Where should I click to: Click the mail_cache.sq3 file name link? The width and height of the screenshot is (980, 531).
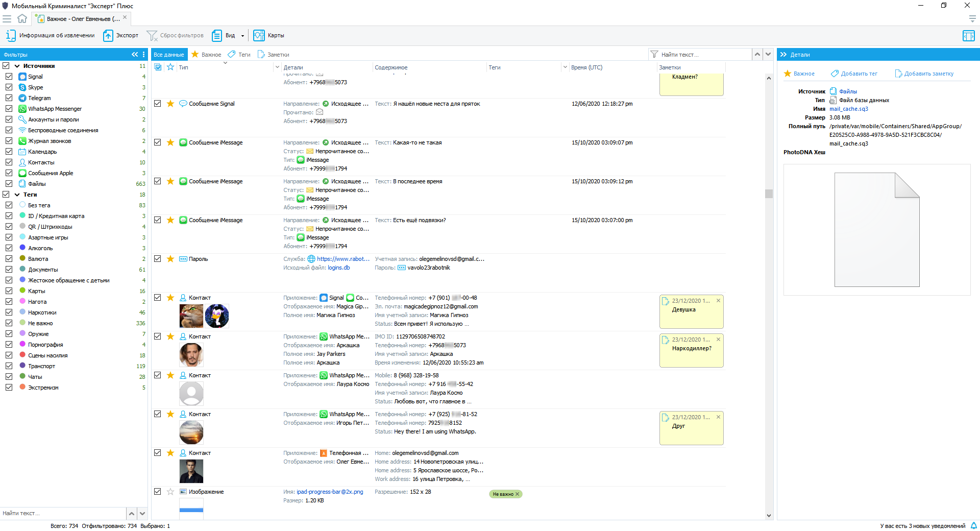848,109
